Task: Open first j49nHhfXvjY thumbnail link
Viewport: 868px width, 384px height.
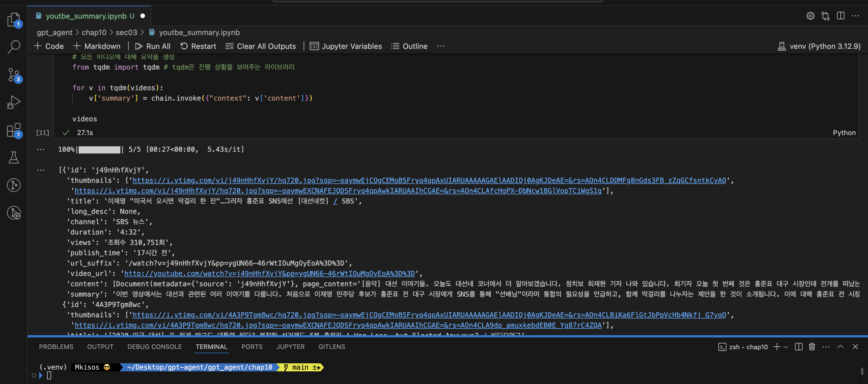Action: tap(429, 181)
